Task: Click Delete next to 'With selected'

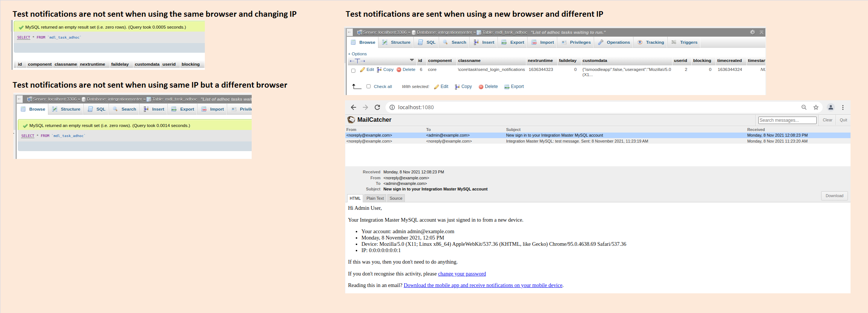Action: [488, 87]
